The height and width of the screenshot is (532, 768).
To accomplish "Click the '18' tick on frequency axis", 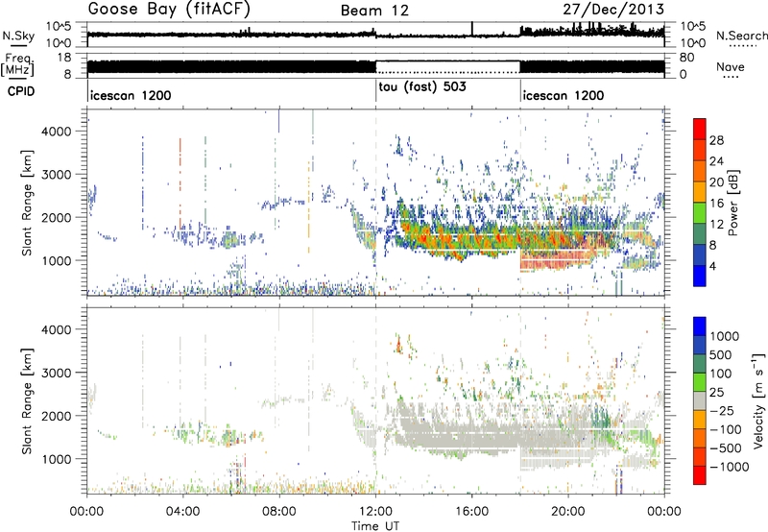I will [64, 58].
